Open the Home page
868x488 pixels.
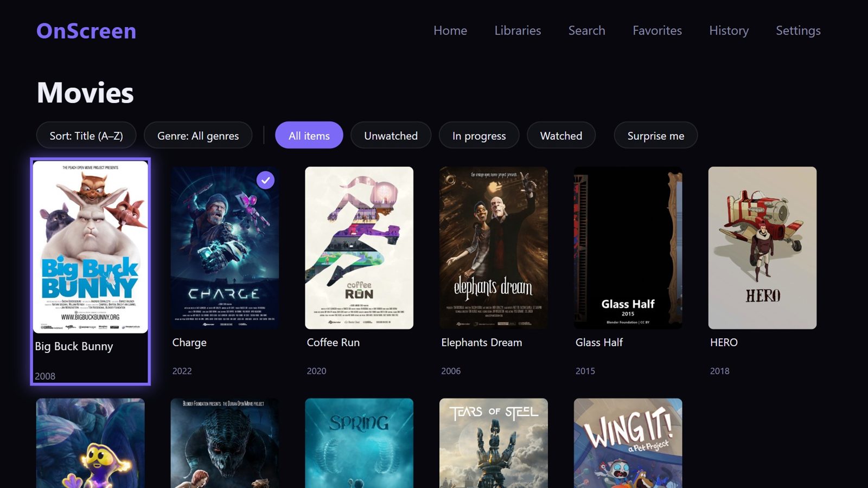click(450, 30)
